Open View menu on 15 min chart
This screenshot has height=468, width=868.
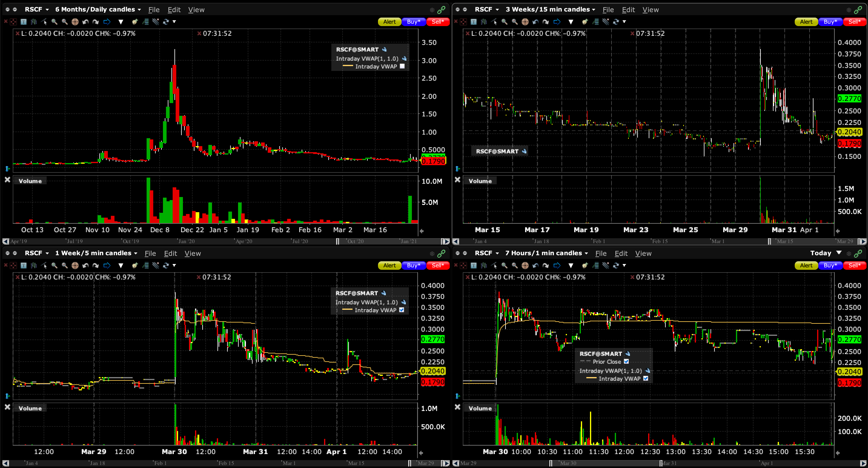650,10
